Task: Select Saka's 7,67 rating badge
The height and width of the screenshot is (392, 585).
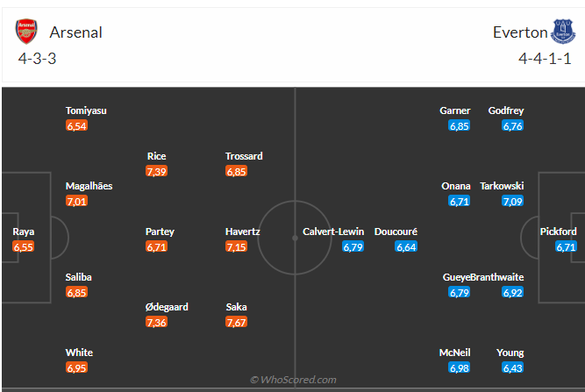Action: [x=237, y=323]
